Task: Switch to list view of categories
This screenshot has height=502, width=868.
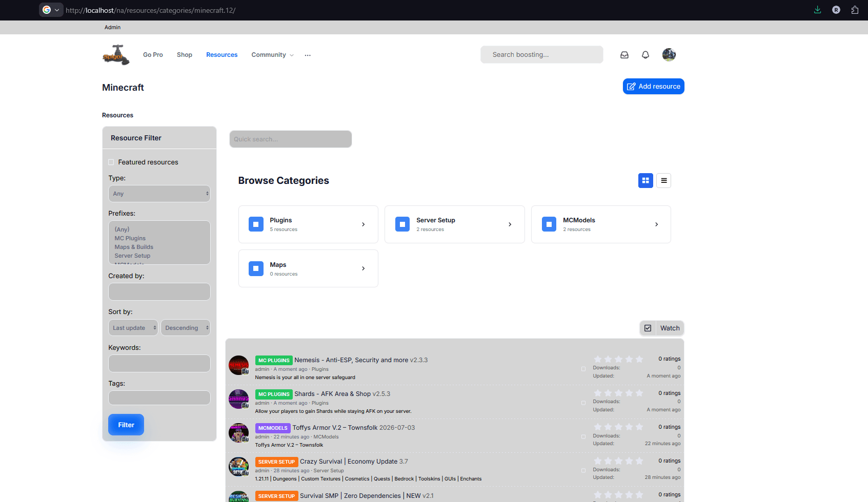Action: (x=664, y=180)
